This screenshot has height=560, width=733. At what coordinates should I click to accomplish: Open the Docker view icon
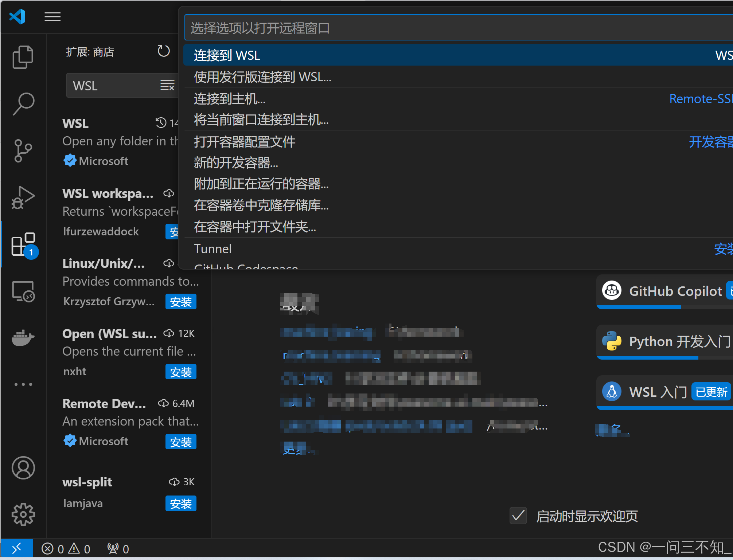coord(23,338)
